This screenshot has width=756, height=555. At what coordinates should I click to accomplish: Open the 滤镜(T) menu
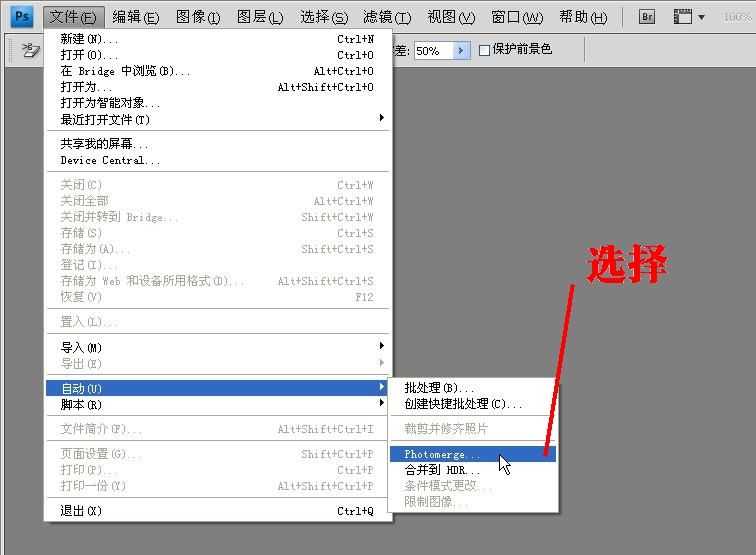(387, 17)
